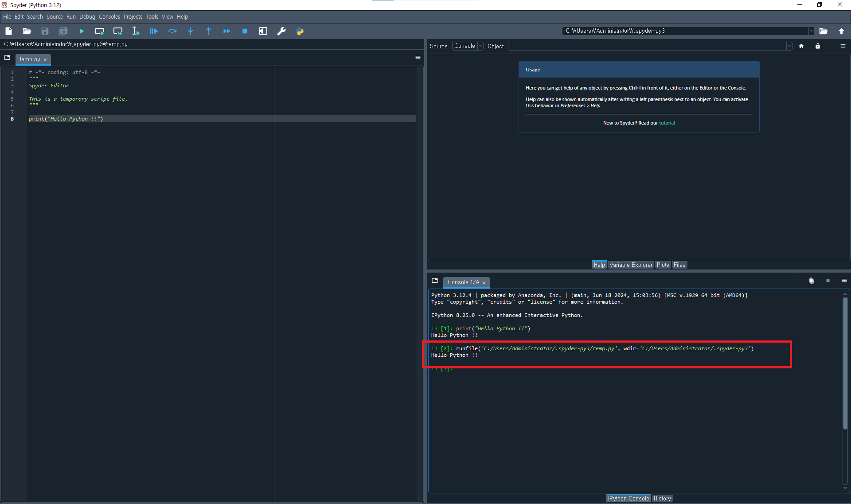Open the Console source dropdown
Image resolution: width=851 pixels, height=504 pixels.
point(468,46)
